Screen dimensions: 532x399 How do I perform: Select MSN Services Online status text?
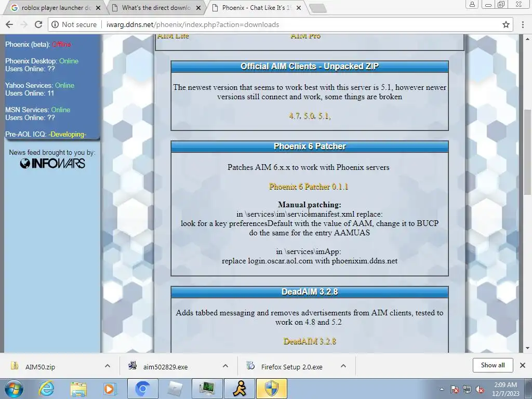(61, 110)
